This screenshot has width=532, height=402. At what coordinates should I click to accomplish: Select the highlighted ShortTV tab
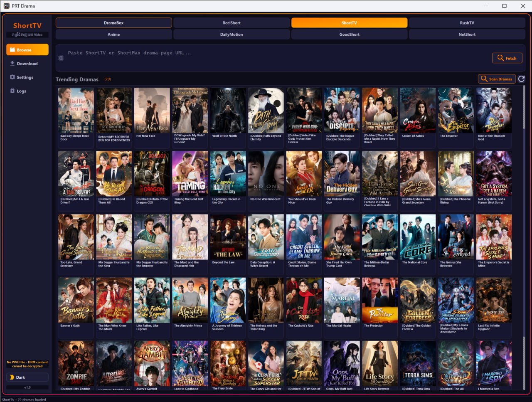tap(349, 23)
